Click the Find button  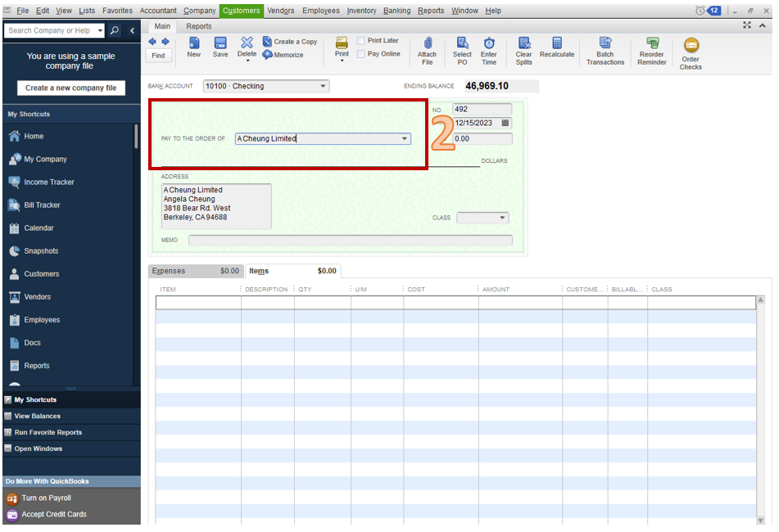tap(158, 56)
